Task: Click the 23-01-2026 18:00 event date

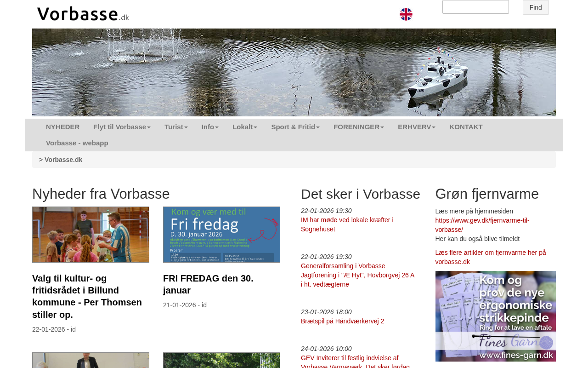Action: tap(326, 312)
